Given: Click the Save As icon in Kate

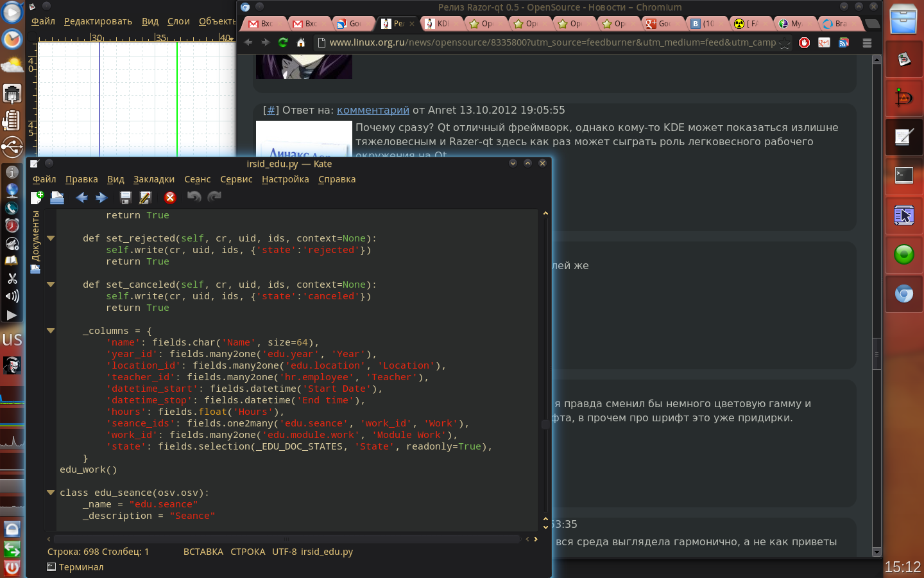Looking at the screenshot, I should [x=145, y=197].
